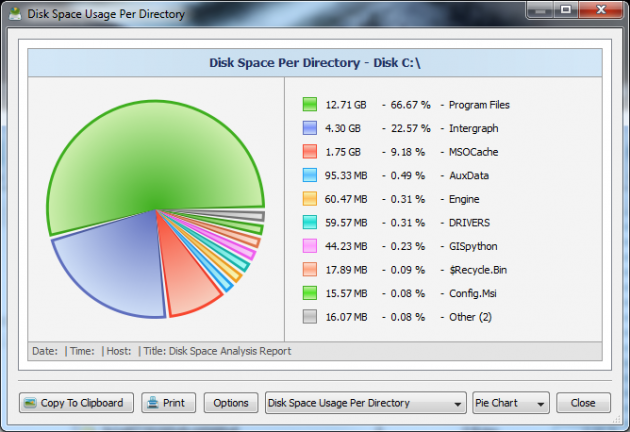Viewport: 630px width, 432px height.
Task: Click the 'Program Files' legend label
Action: (479, 105)
